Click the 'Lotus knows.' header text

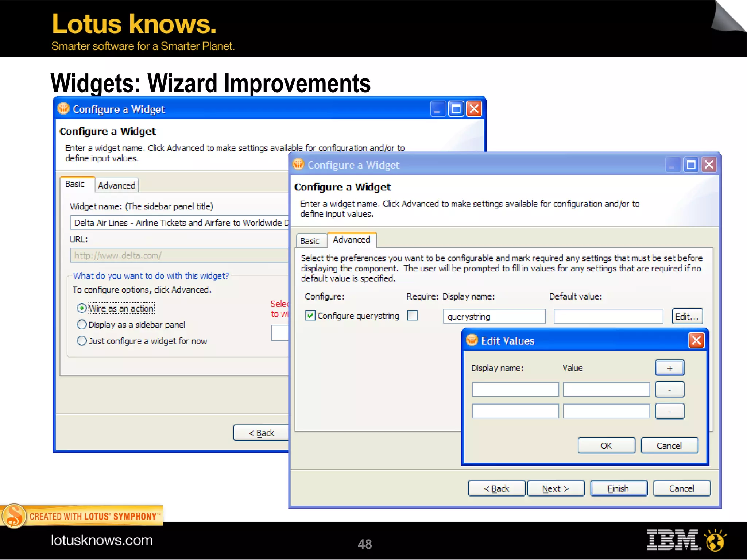134,24
